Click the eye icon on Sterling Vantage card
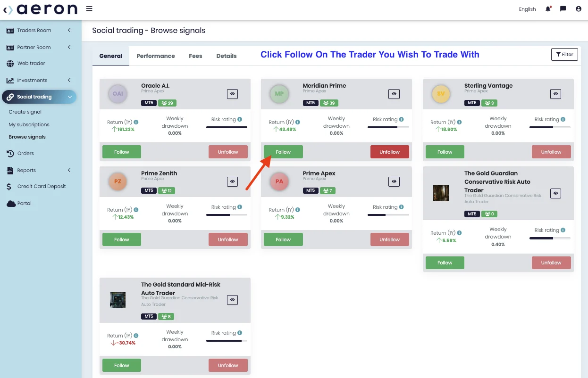The image size is (588, 378). tap(556, 94)
